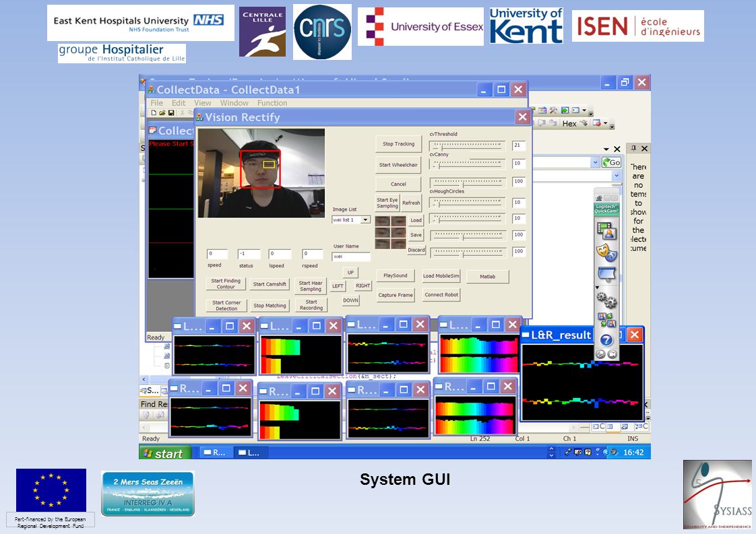The image size is (756, 534).
Task: Click the Connect Robot button
Action: coord(441,294)
